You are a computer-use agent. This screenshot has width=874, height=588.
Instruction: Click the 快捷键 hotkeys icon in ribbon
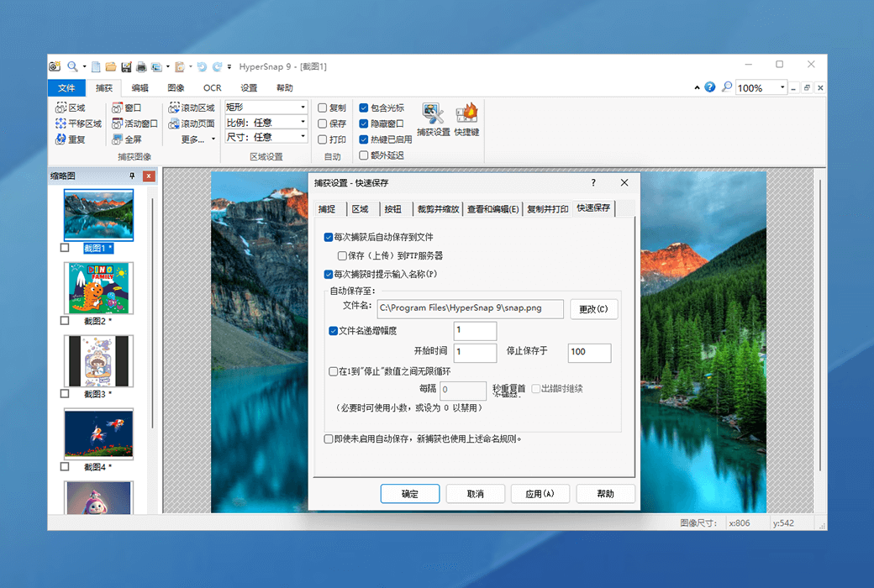pos(466,119)
